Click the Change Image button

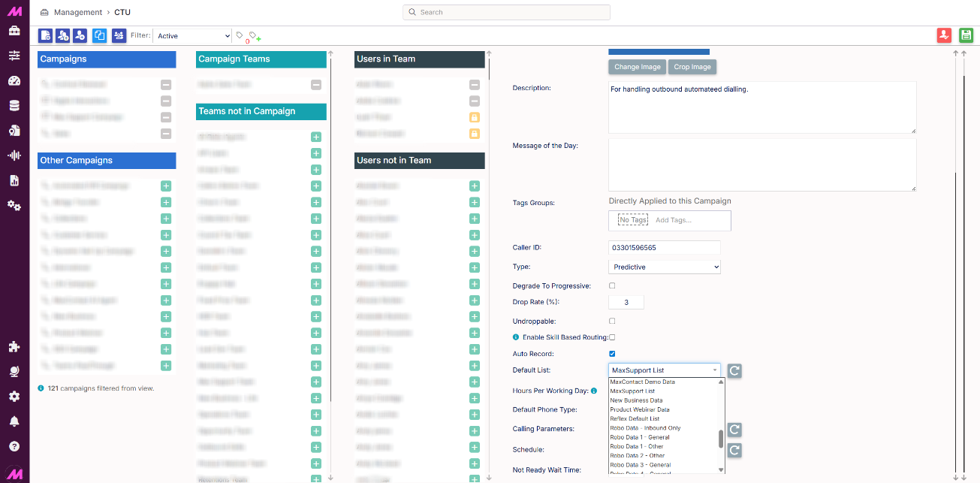(637, 67)
